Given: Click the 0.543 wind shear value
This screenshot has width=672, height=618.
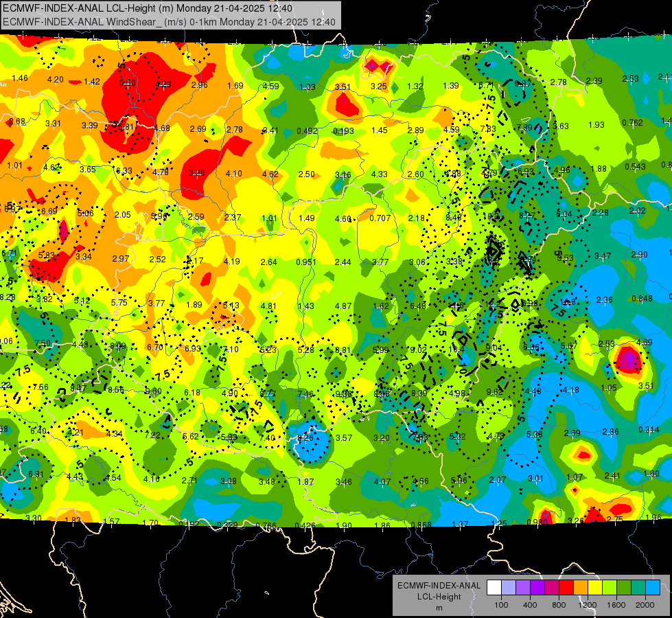Looking at the screenshot, I should [x=635, y=166].
